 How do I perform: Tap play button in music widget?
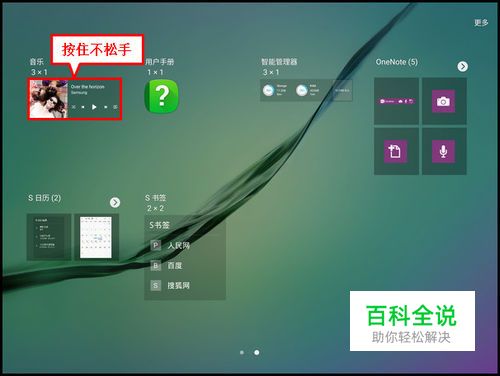[94, 107]
